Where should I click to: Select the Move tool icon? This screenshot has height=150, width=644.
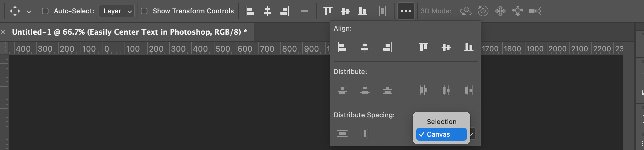pyautogui.click(x=15, y=11)
